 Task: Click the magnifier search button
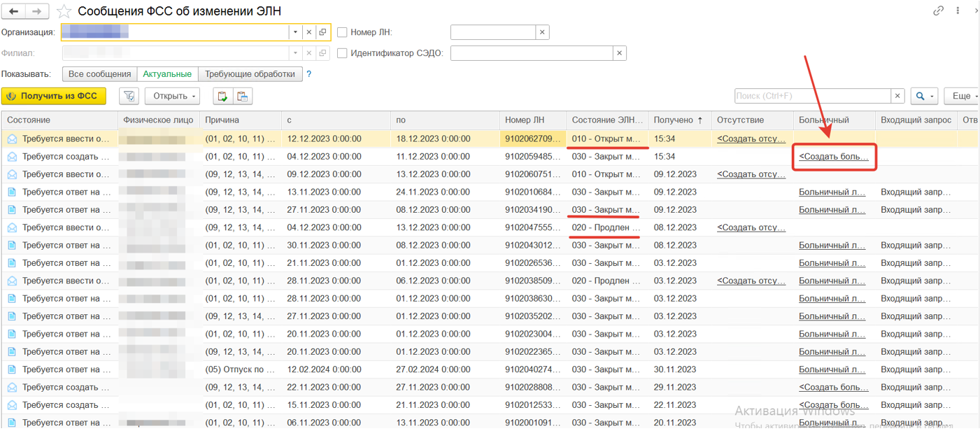[x=921, y=96]
